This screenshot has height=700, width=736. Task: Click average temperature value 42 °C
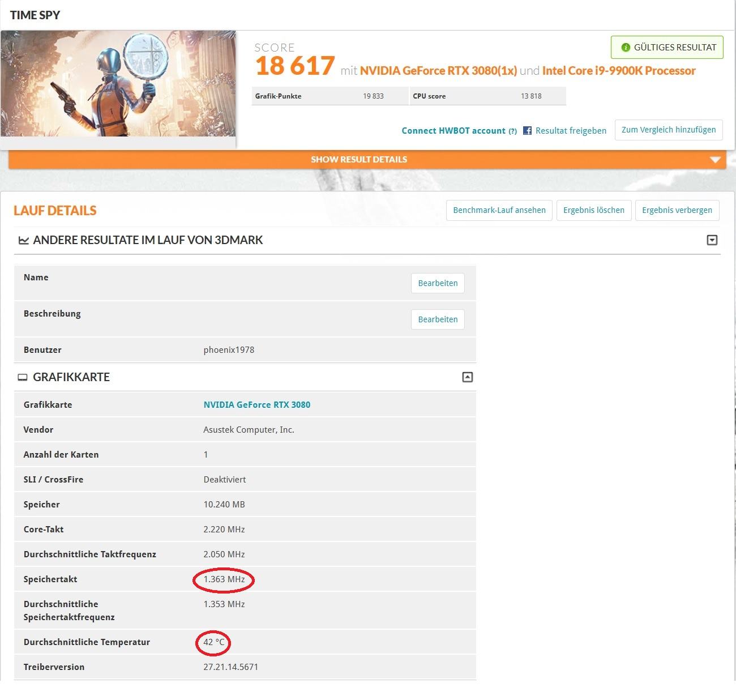(214, 642)
